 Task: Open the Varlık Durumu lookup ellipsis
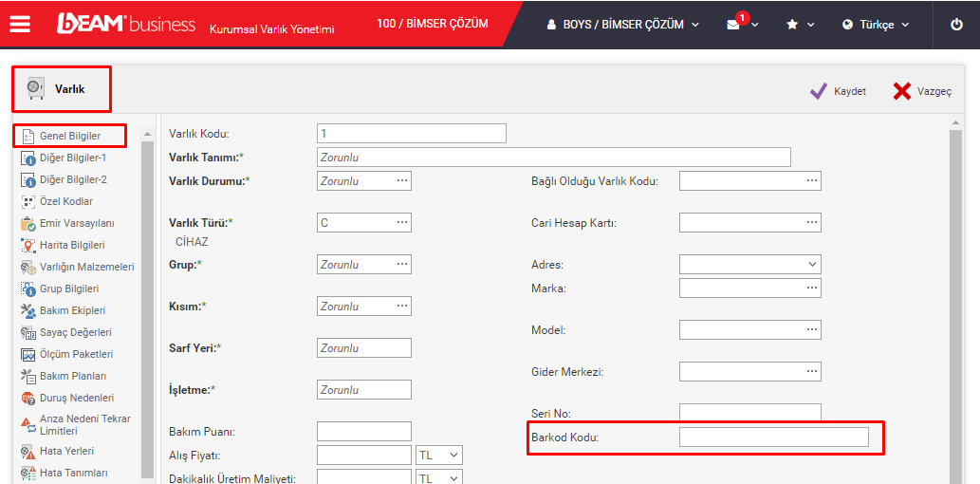point(401,180)
